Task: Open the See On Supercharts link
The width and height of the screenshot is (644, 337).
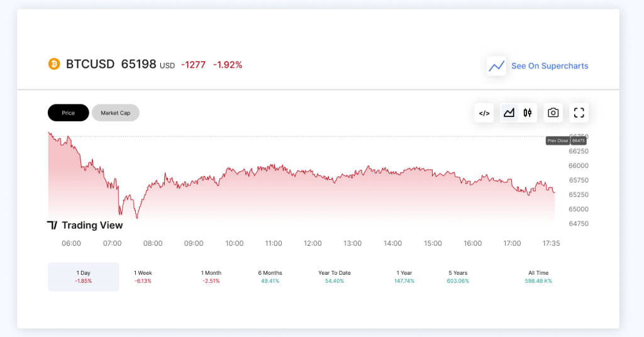Action: [x=550, y=66]
